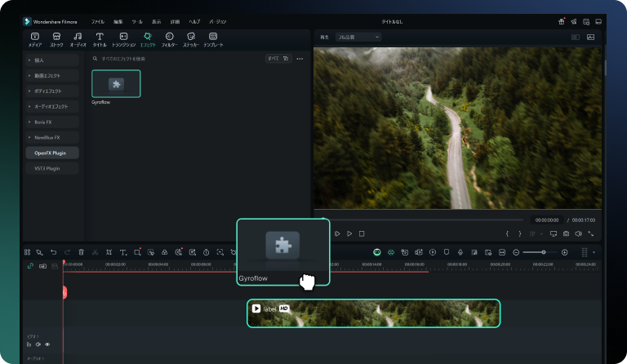
Task: Zoom out the timeline with minus button
Action: tap(516, 252)
